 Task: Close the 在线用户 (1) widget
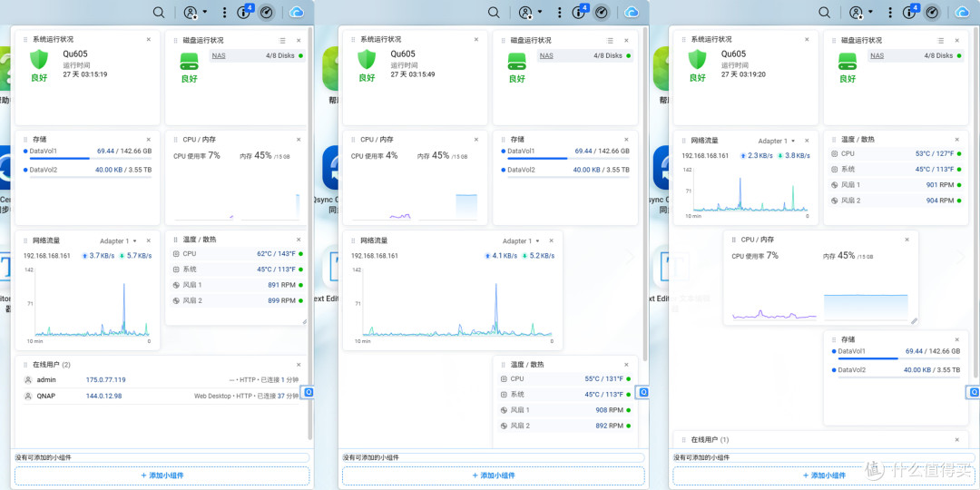tap(957, 439)
